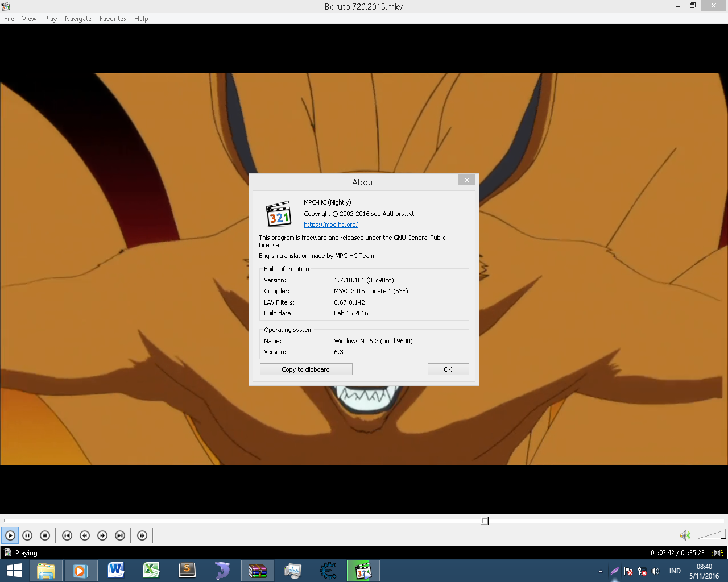Open the View menu
The width and height of the screenshot is (728, 582).
tap(29, 19)
